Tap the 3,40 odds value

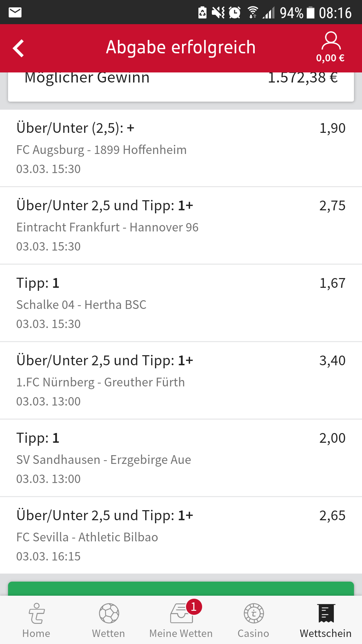(x=332, y=361)
